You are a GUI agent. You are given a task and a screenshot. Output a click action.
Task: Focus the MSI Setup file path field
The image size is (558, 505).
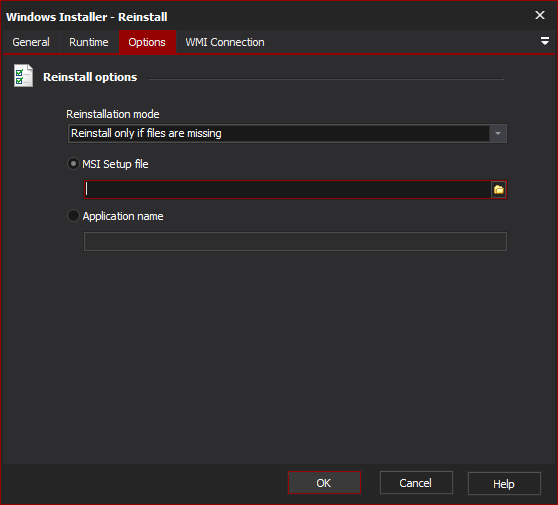coord(288,190)
